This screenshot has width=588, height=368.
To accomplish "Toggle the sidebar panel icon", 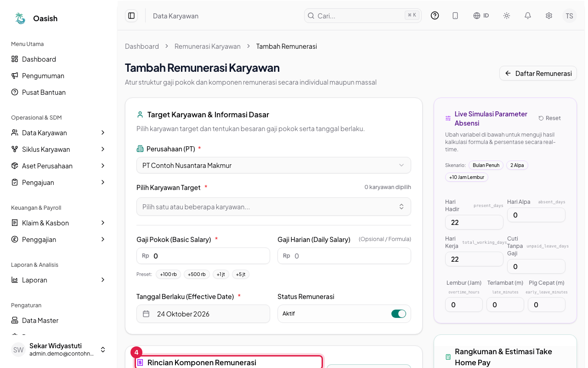I will [x=131, y=16].
